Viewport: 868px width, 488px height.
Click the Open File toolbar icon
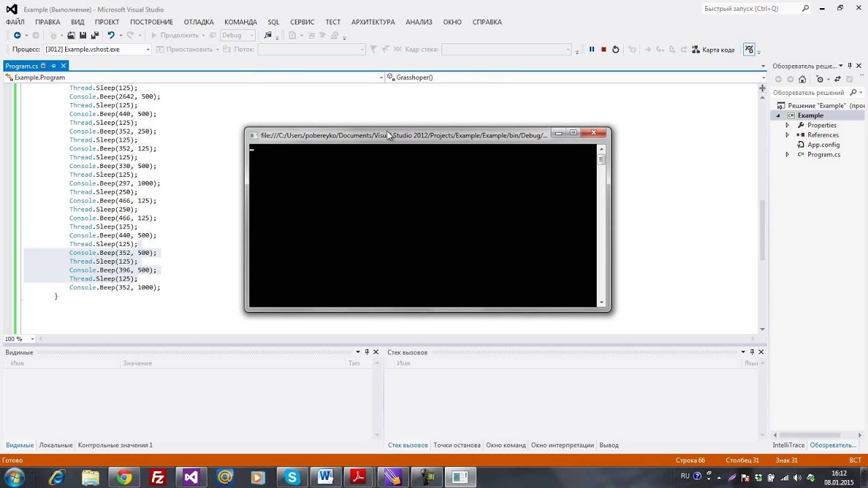[x=71, y=35]
